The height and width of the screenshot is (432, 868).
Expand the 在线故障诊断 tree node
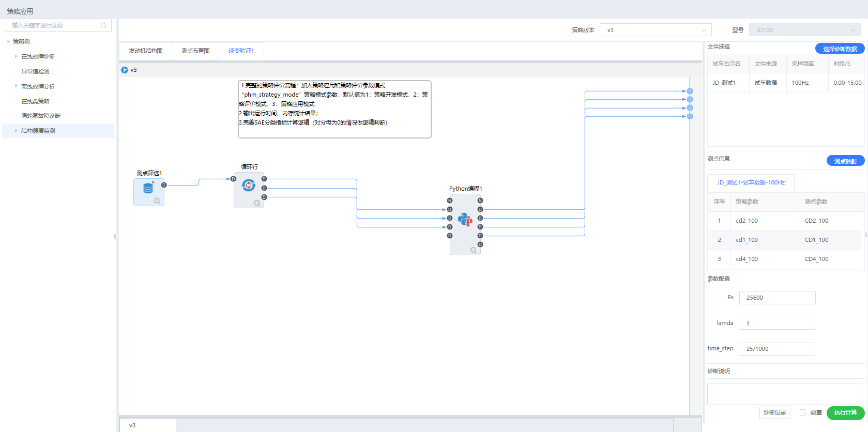tap(16, 56)
